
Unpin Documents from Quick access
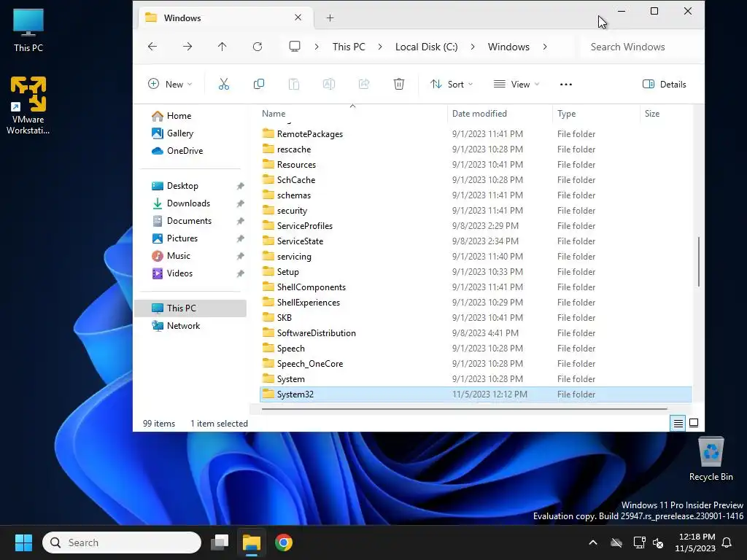(241, 222)
